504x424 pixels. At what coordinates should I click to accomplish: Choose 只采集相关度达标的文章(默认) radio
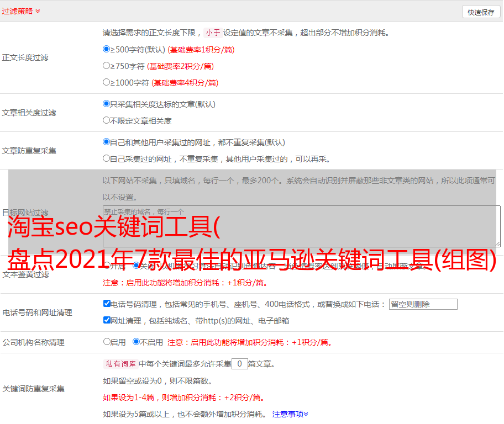tap(106, 104)
